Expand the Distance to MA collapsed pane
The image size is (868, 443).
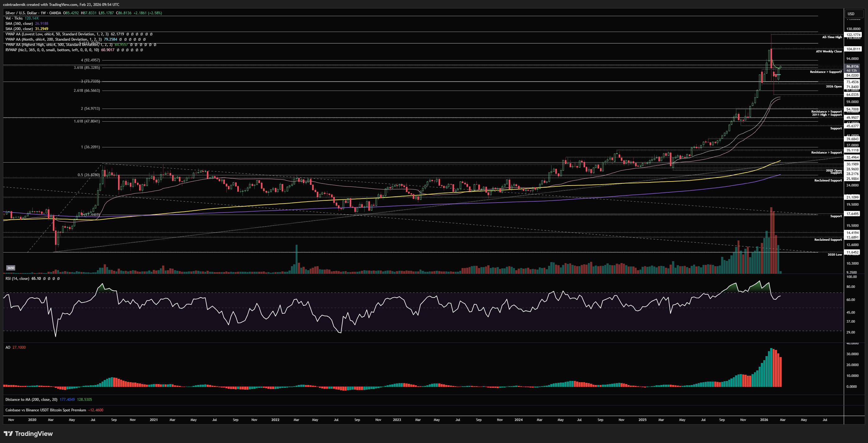click(x=31, y=400)
